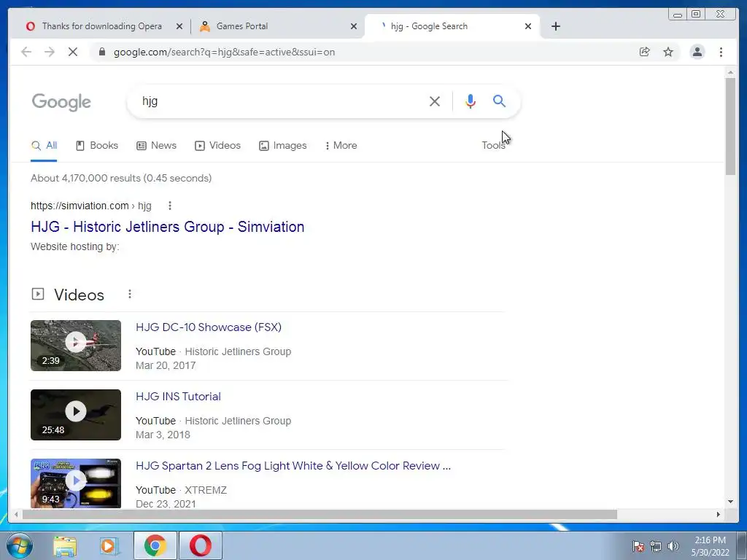
Task: Switch to Thanks for downloading Opera tab
Action: pos(101,26)
